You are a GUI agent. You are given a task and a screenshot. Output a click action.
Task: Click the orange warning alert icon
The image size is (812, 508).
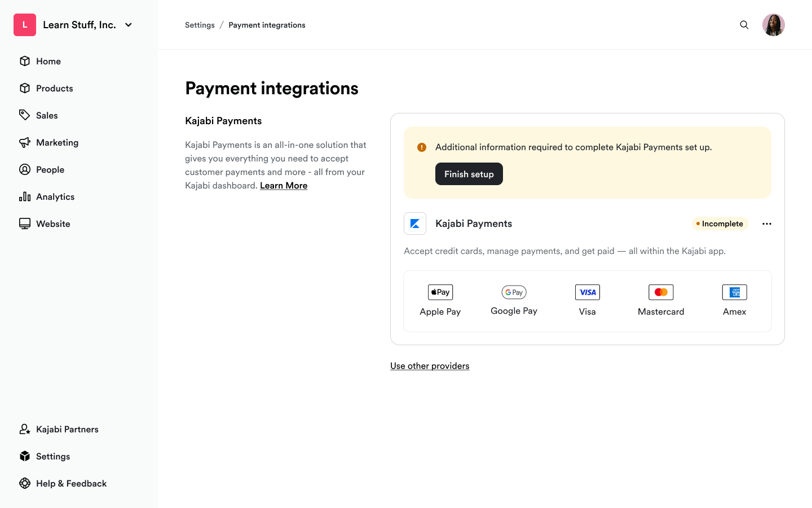[x=422, y=147]
